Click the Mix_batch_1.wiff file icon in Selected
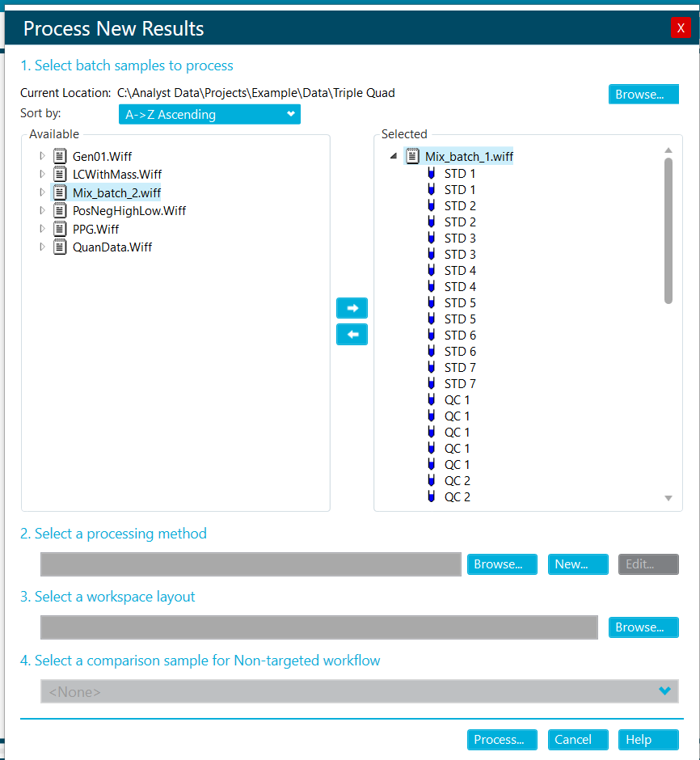700x760 pixels. (x=412, y=156)
